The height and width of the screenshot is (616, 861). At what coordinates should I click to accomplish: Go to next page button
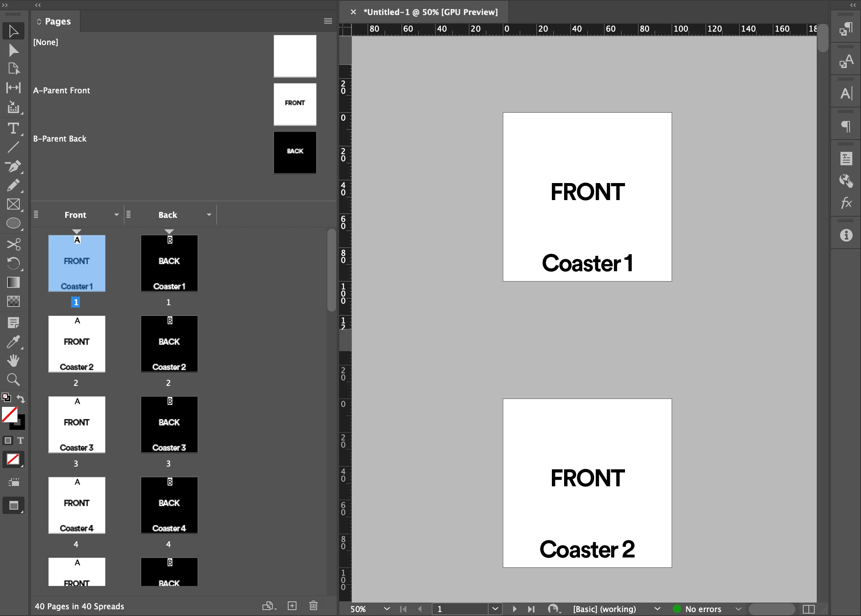click(x=514, y=609)
